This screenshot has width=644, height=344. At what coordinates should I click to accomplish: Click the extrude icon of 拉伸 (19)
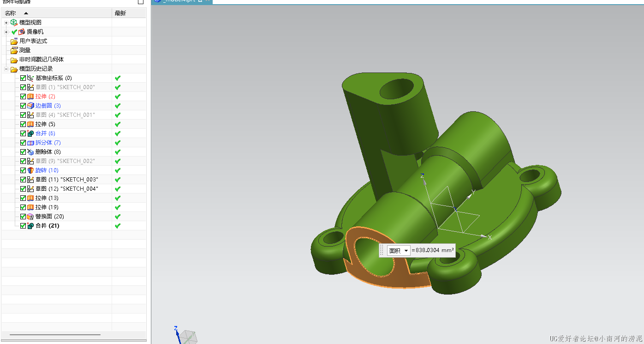click(x=30, y=207)
